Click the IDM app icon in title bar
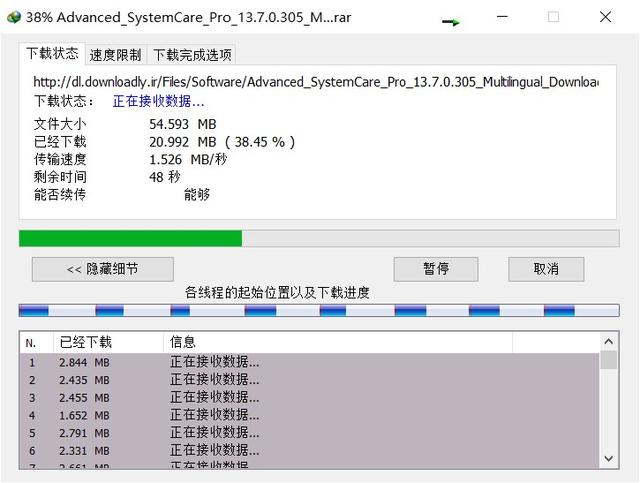 (13, 18)
